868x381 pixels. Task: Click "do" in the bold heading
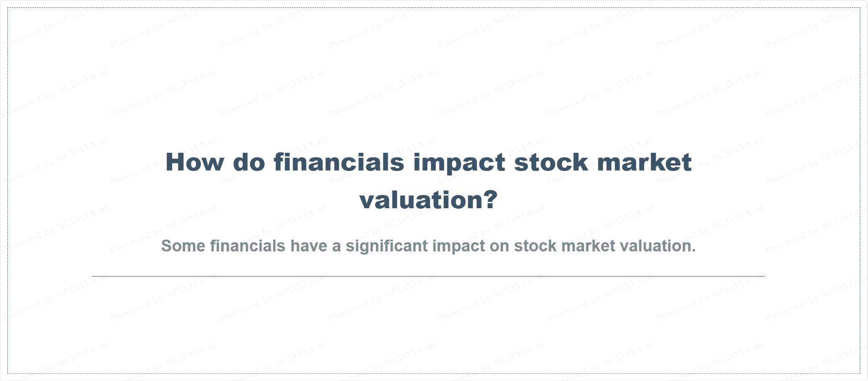pyautogui.click(x=249, y=162)
